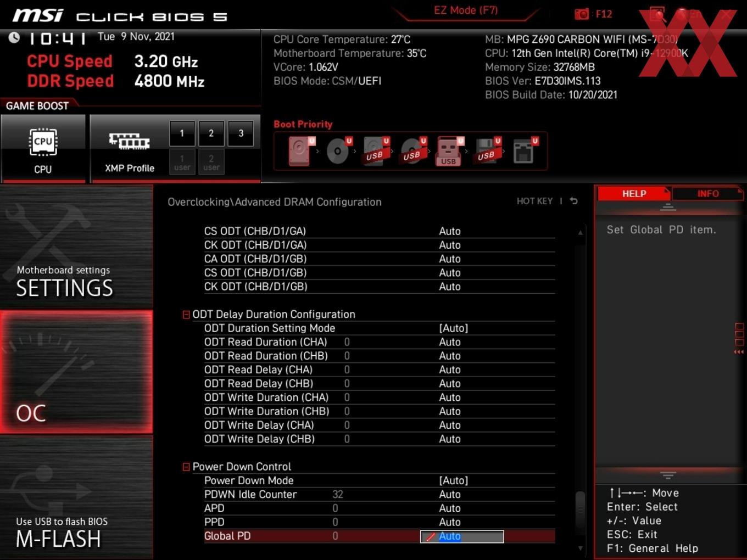Open M-FLASH BIOS flashing section
Image resolution: width=747 pixels, height=560 pixels.
coord(76,497)
